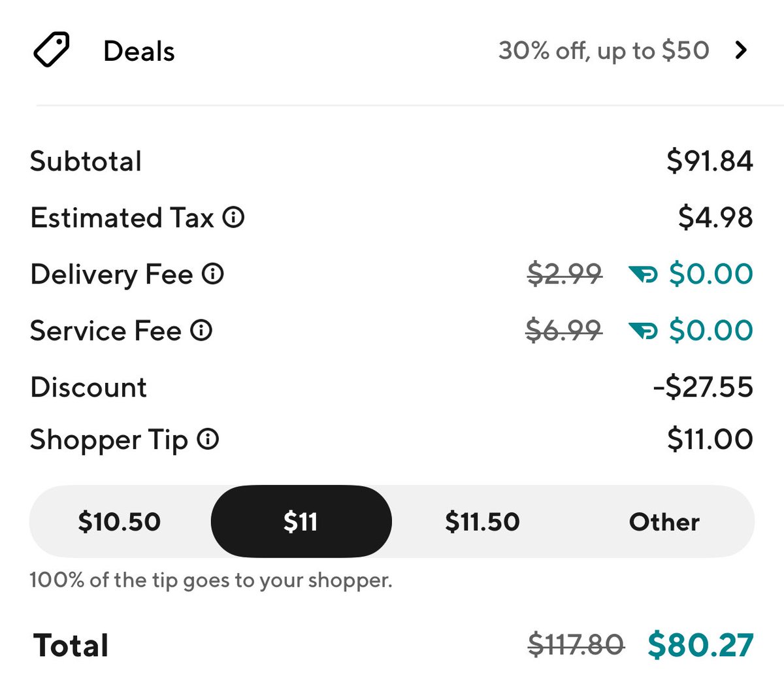
Task: Open info icon next to Estimated Tax
Action: (x=233, y=217)
